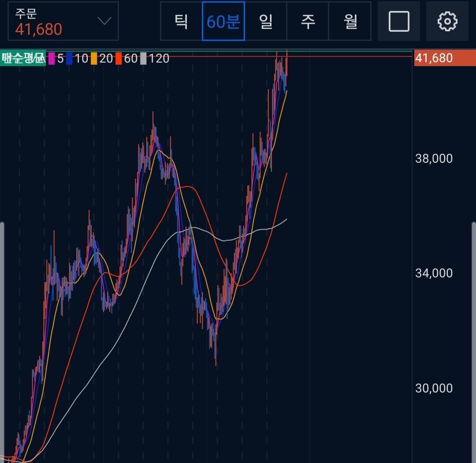
Task: Click the 38,000 price axis label
Action: coord(434,158)
